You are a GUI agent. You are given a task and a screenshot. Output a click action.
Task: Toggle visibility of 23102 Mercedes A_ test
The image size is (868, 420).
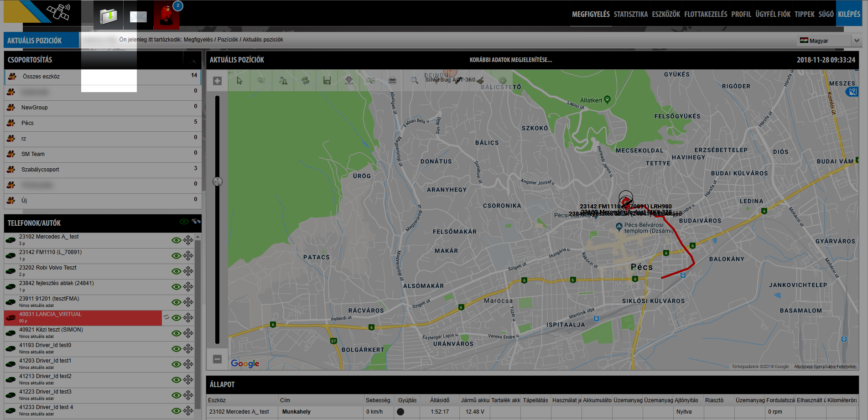(x=176, y=240)
